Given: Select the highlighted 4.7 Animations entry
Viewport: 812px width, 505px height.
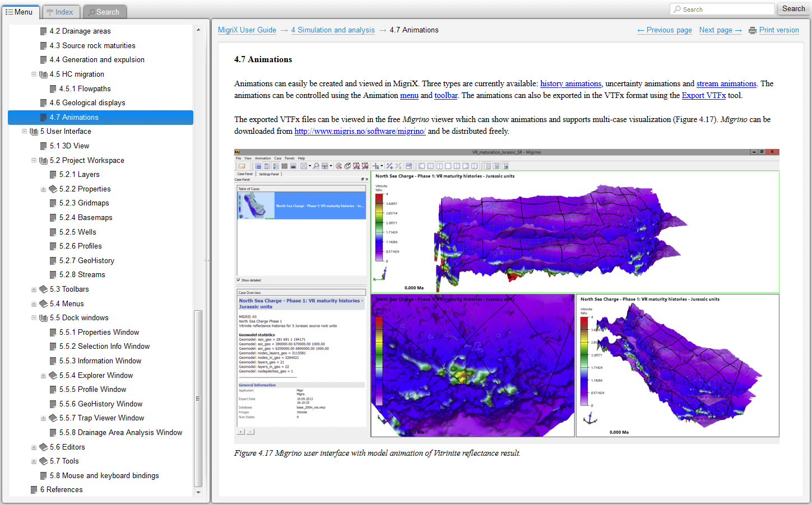Looking at the screenshot, I should (101, 117).
